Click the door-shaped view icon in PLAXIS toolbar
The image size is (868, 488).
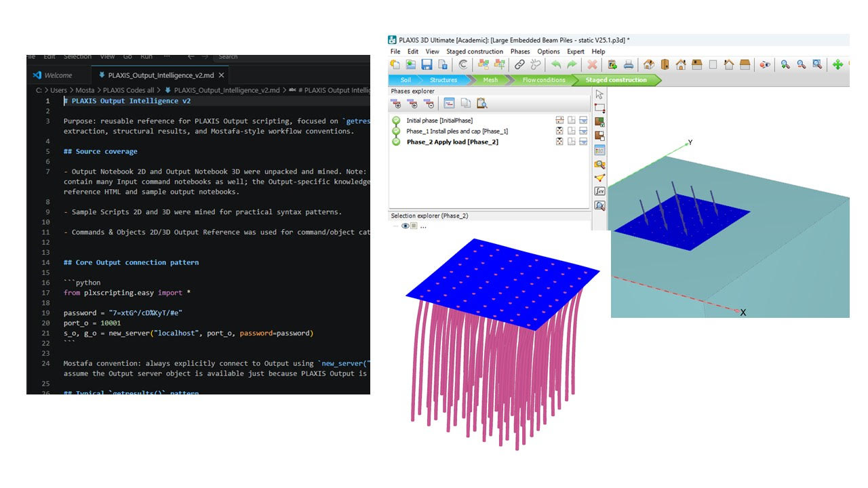pyautogui.click(x=665, y=64)
